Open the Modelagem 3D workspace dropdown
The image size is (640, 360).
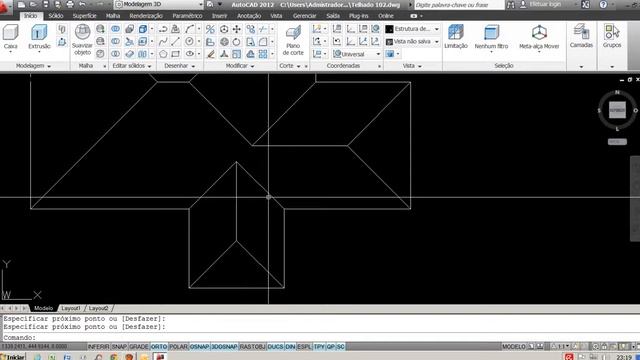(159, 4)
